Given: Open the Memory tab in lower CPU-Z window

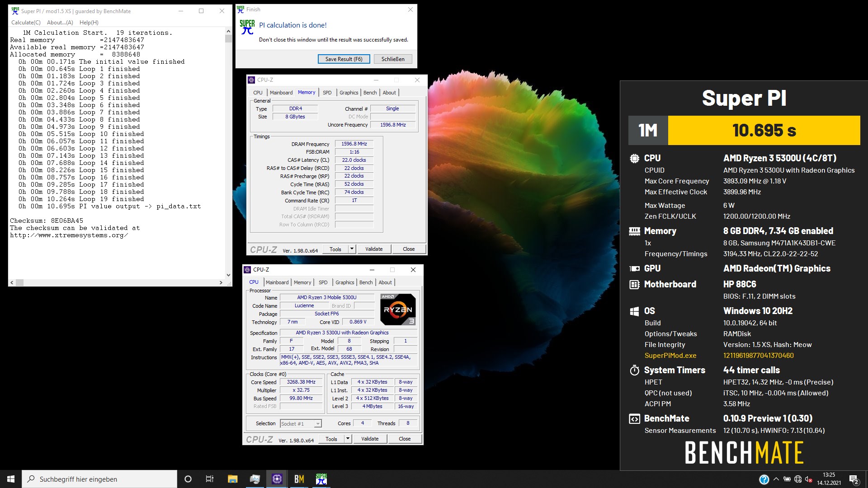Looking at the screenshot, I should tap(302, 282).
